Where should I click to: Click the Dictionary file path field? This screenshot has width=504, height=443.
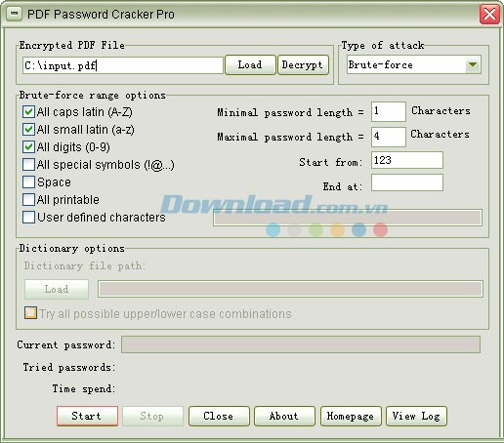point(290,289)
